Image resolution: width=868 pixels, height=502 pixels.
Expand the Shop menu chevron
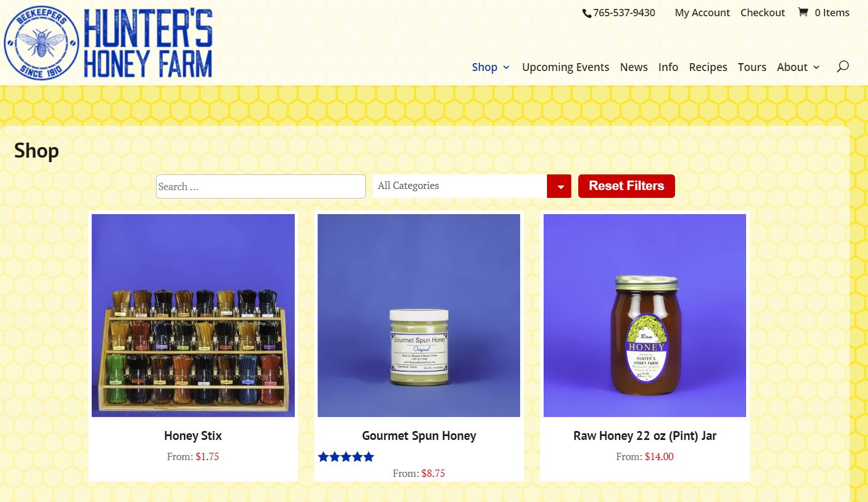[506, 67]
